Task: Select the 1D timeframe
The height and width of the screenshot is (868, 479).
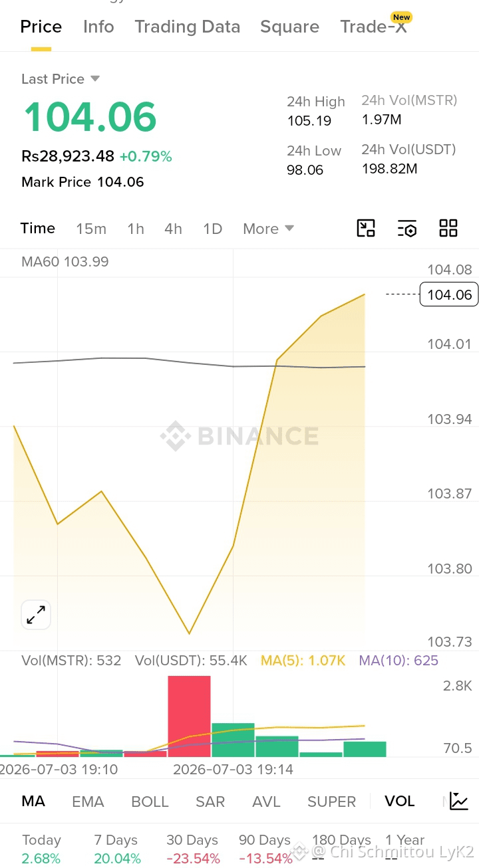Action: tap(212, 229)
